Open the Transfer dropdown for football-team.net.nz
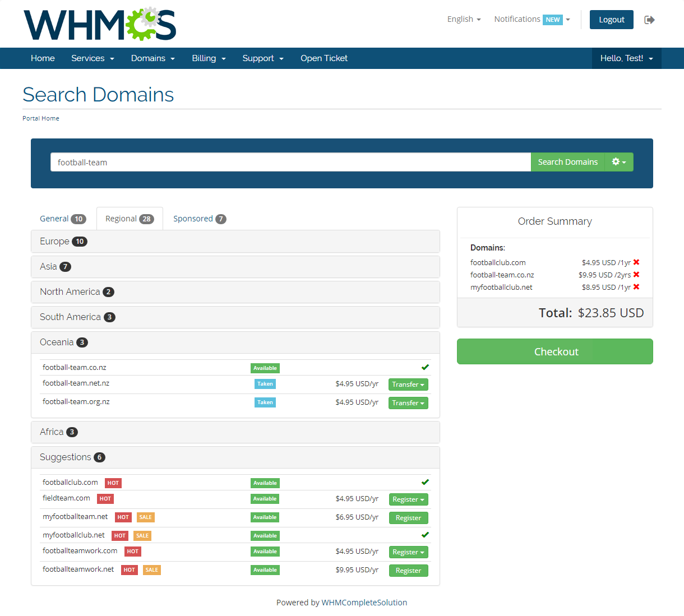The width and height of the screenshot is (684, 616). tap(408, 385)
